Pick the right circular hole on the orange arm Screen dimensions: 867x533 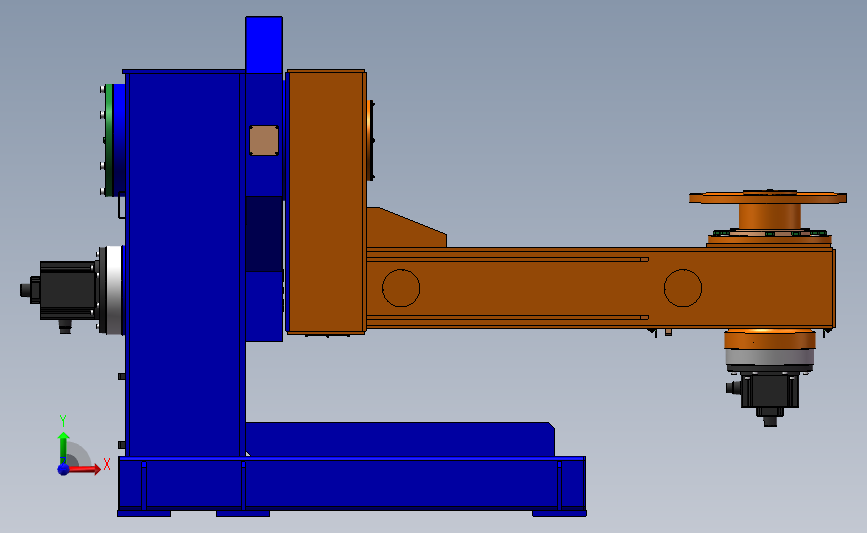tap(683, 288)
